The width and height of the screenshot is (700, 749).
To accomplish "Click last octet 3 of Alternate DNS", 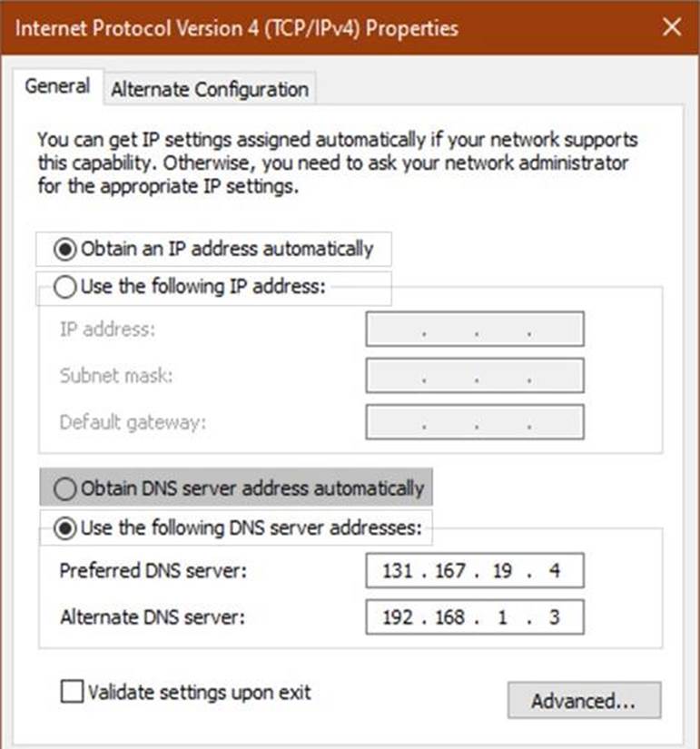I will point(554,618).
